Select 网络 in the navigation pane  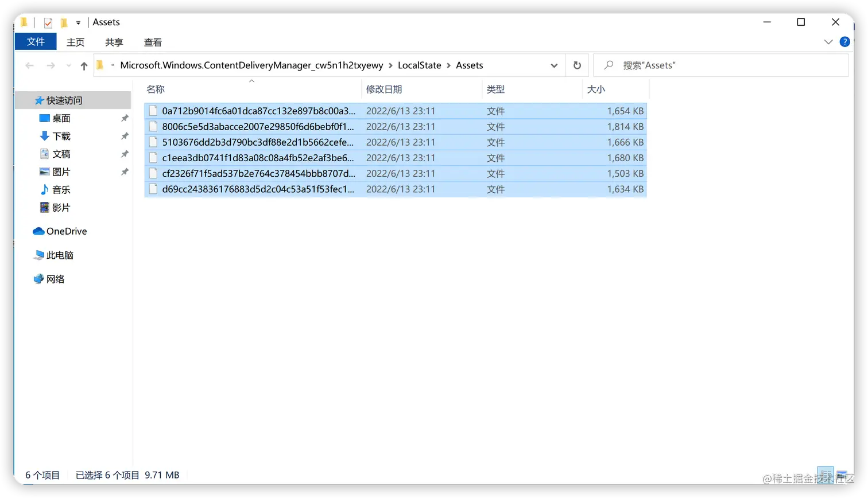[55, 279]
